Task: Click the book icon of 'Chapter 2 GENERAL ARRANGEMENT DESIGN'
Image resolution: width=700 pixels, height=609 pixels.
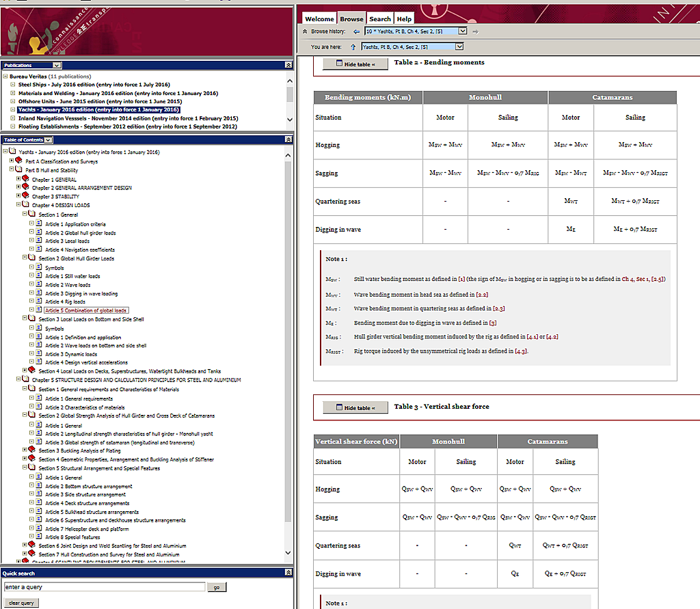Action: pyautogui.click(x=25, y=187)
